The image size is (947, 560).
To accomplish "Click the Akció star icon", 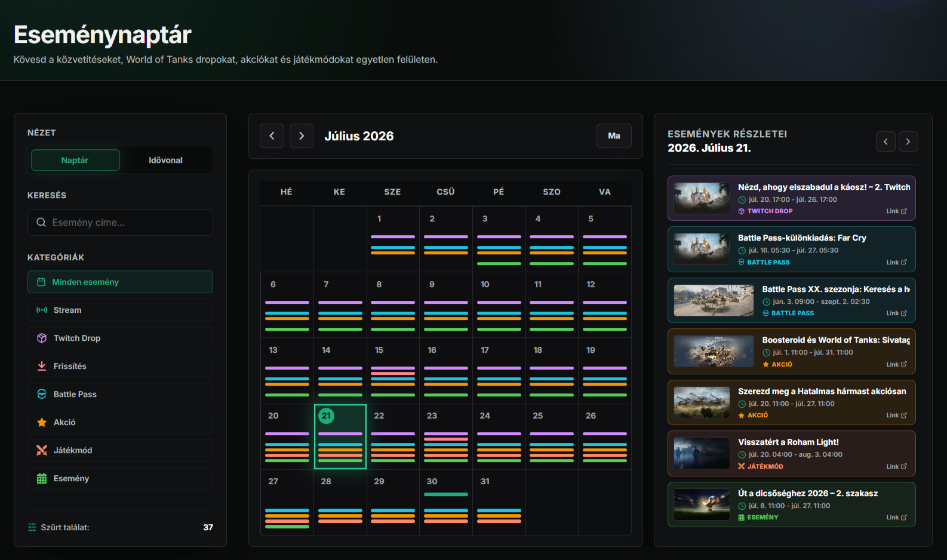I will pyautogui.click(x=42, y=422).
